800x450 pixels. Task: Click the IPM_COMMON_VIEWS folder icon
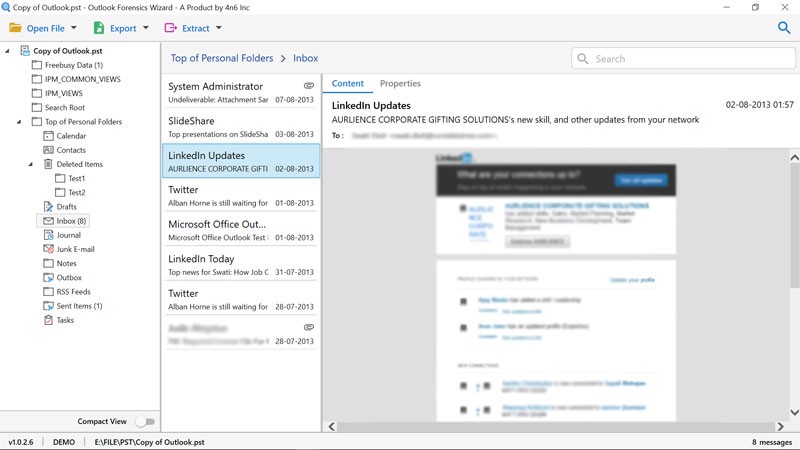(37, 79)
